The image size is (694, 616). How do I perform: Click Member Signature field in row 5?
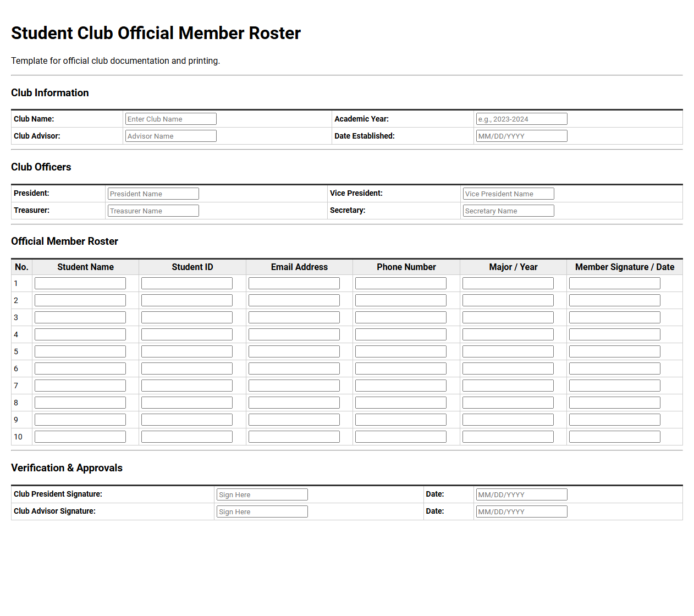point(615,351)
